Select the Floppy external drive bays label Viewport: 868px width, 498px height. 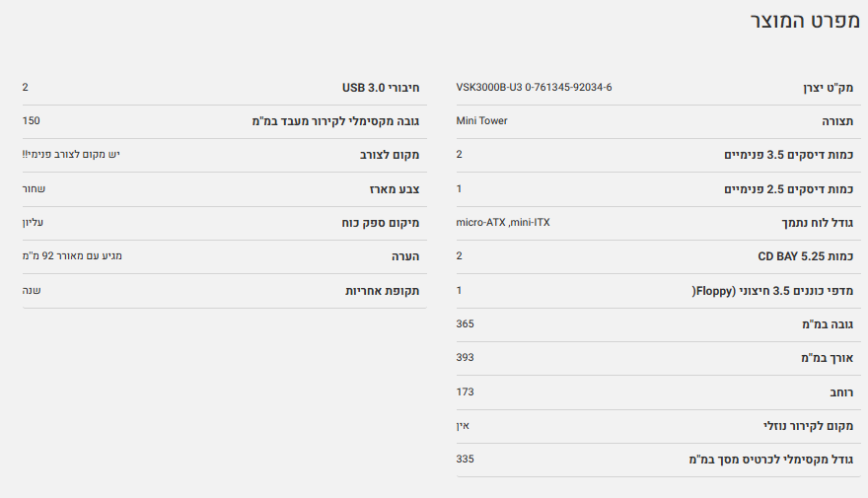[772, 291]
